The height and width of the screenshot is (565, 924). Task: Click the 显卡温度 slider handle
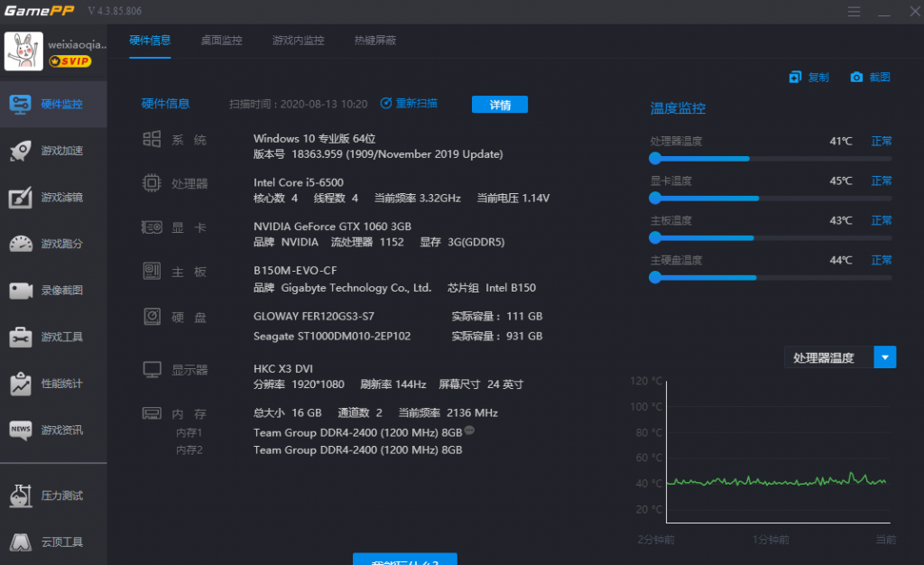655,198
